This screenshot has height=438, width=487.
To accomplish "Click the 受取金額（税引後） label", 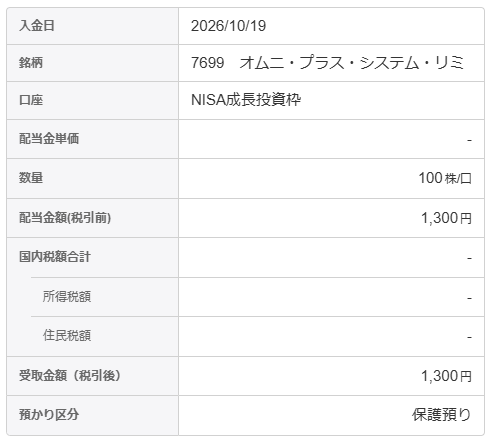I will point(70,375).
